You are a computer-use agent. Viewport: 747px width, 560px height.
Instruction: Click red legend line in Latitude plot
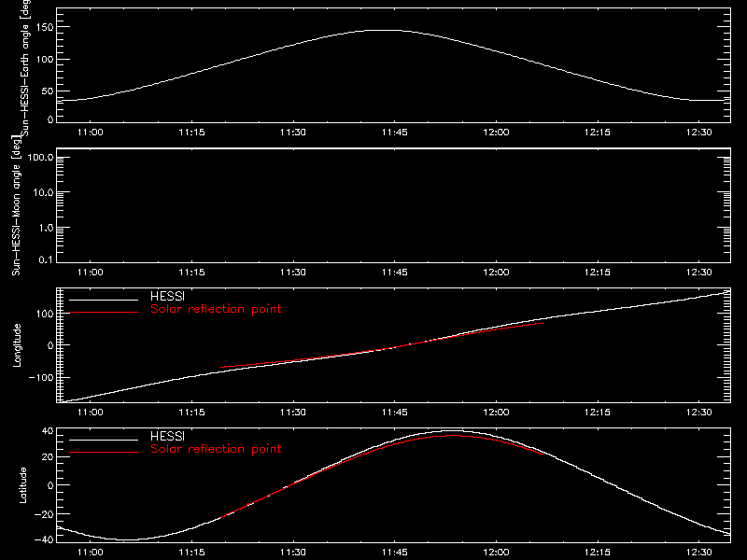coord(104,452)
